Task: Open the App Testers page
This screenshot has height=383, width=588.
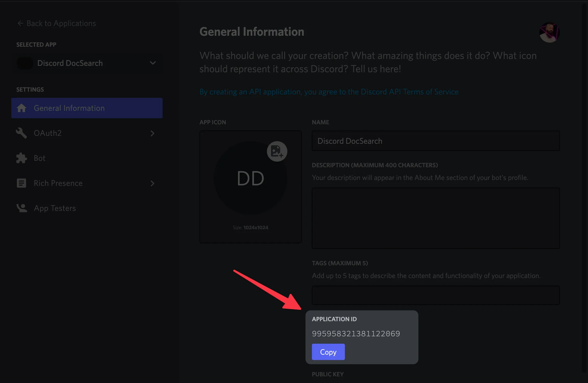Action: point(87,208)
